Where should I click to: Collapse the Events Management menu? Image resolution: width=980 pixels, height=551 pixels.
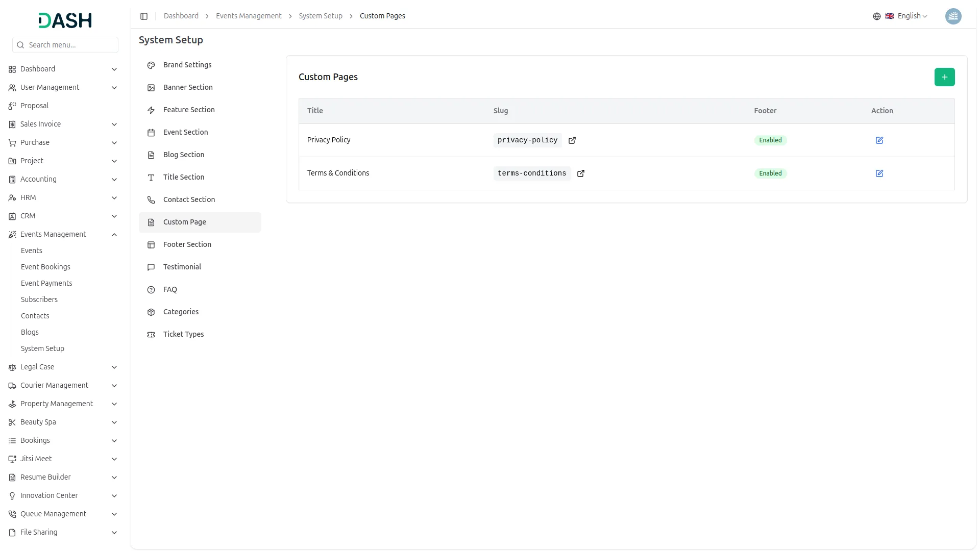click(114, 235)
